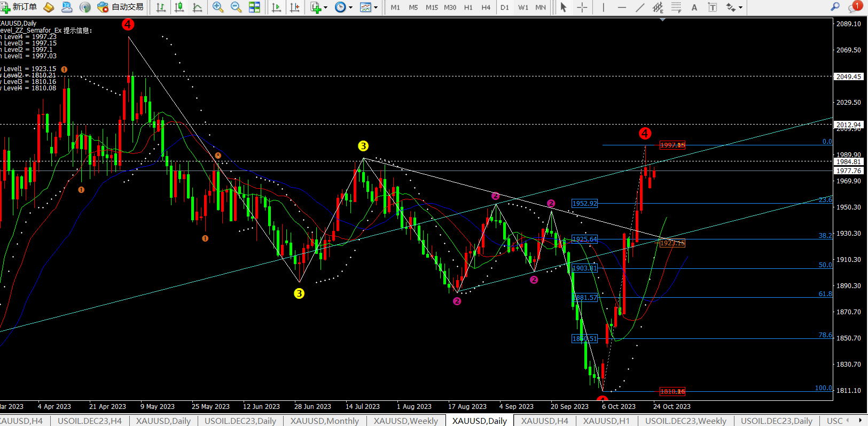Select the trendline drawing tool
Image resolution: width=868 pixels, height=426 pixels.
tap(640, 7)
